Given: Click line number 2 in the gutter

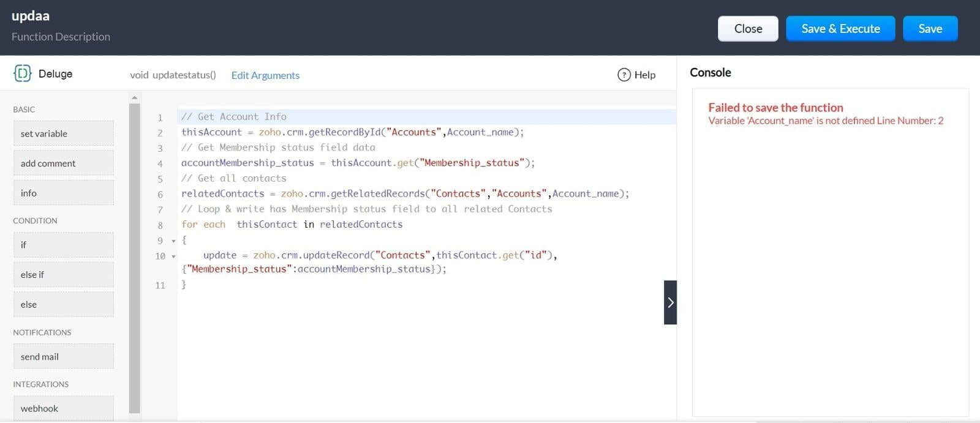Looking at the screenshot, I should pyautogui.click(x=160, y=133).
